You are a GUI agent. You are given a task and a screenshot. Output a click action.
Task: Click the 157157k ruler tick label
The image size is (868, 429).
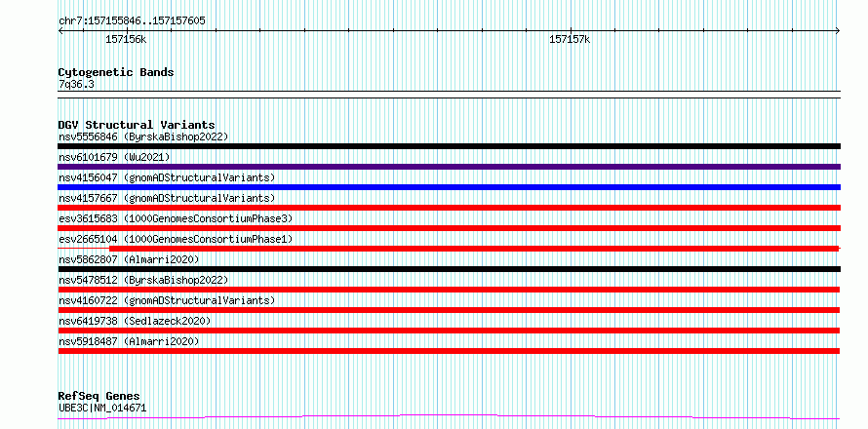(x=570, y=39)
